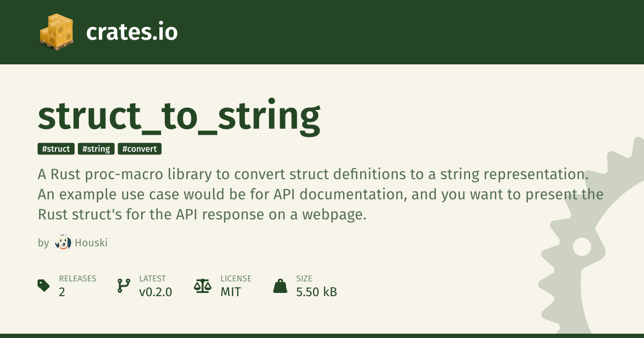This screenshot has height=338, width=644.
Task: Click the size weight icon
Action: click(x=280, y=285)
